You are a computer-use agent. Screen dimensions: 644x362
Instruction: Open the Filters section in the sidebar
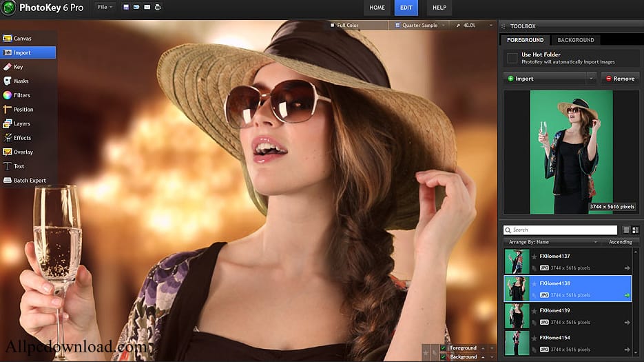click(x=28, y=95)
